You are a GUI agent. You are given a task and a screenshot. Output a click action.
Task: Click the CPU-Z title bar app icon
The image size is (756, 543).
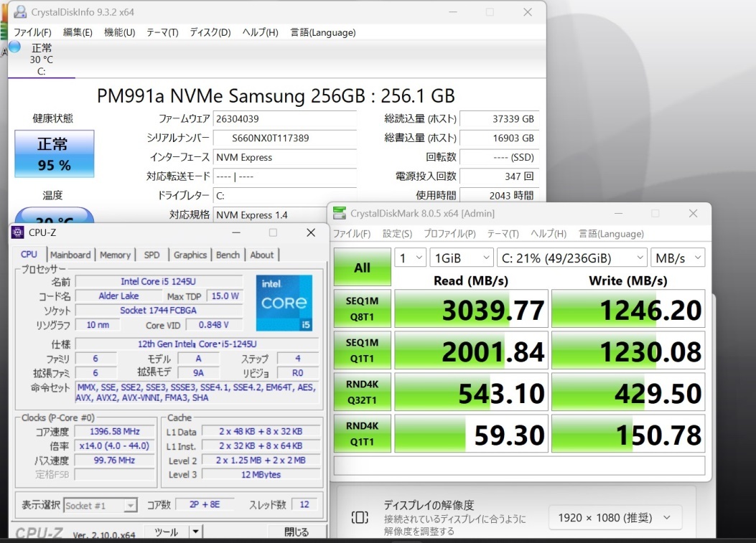tap(18, 232)
